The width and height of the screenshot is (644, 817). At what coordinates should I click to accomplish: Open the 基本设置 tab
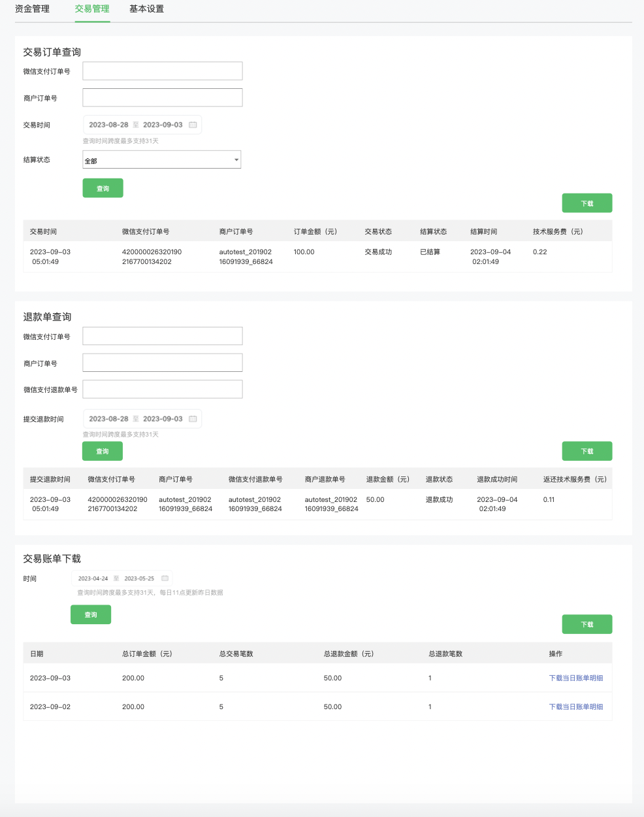pyautogui.click(x=146, y=9)
